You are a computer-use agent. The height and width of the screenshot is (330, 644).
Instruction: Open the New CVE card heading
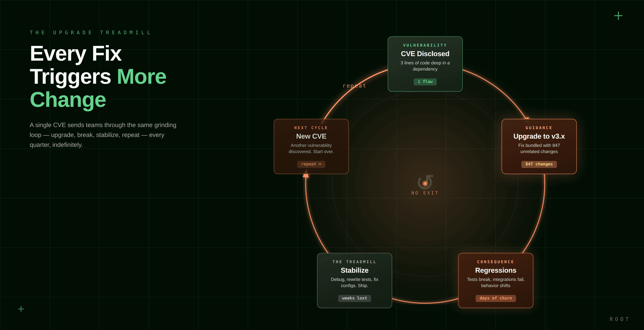pyautogui.click(x=311, y=136)
